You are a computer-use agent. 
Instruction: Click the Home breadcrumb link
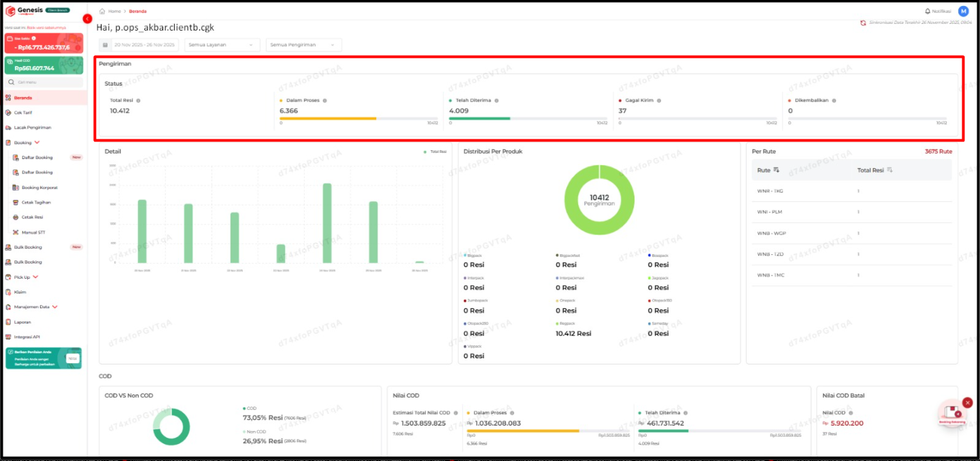pos(114,12)
